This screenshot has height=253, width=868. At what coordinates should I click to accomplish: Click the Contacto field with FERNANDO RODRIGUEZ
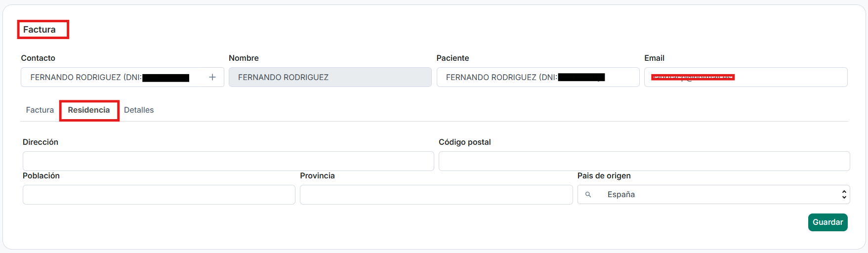[114, 77]
